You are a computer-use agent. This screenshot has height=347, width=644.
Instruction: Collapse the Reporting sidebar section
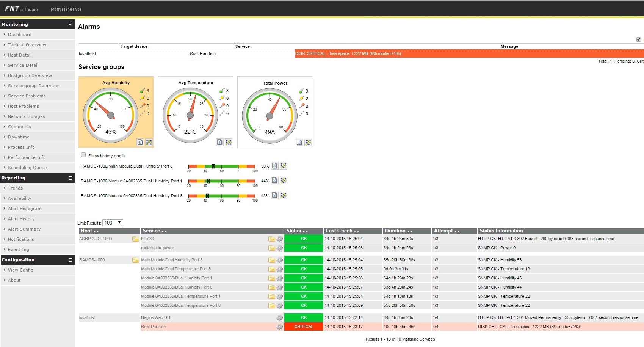pyautogui.click(x=70, y=178)
